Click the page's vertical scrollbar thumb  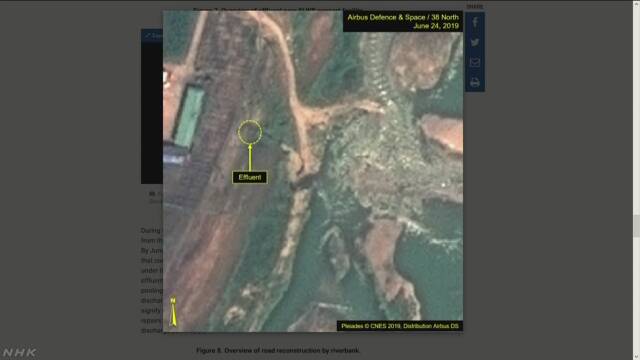point(636,225)
